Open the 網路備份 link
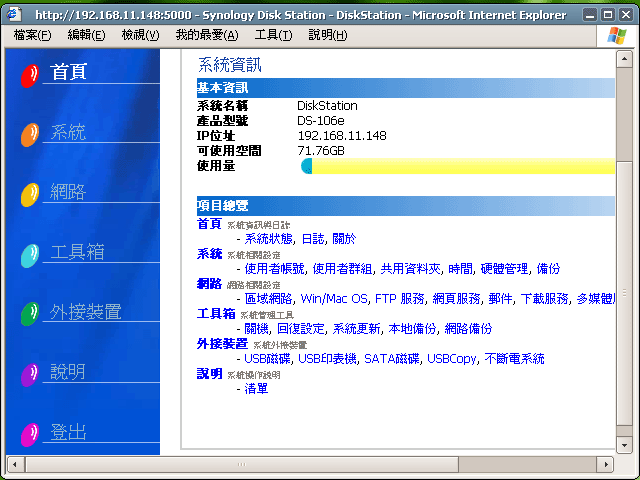The image size is (640, 480). tap(469, 329)
